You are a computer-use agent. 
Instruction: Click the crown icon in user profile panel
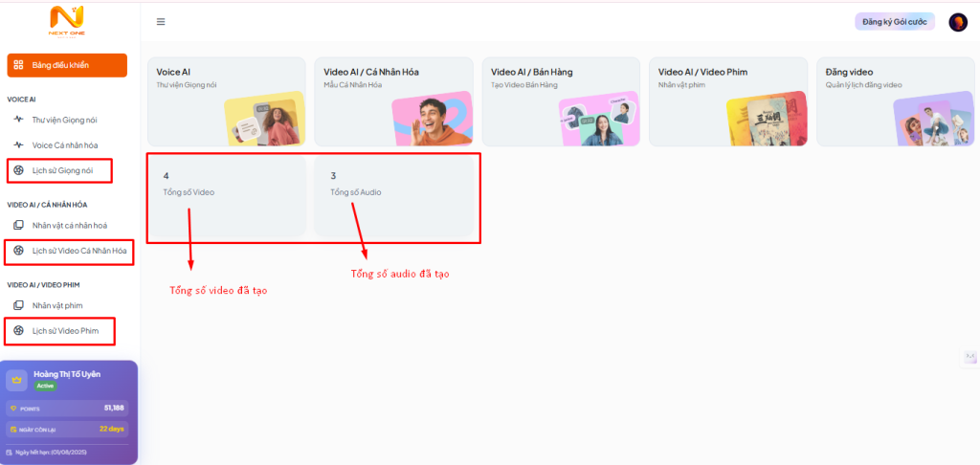[17, 380]
